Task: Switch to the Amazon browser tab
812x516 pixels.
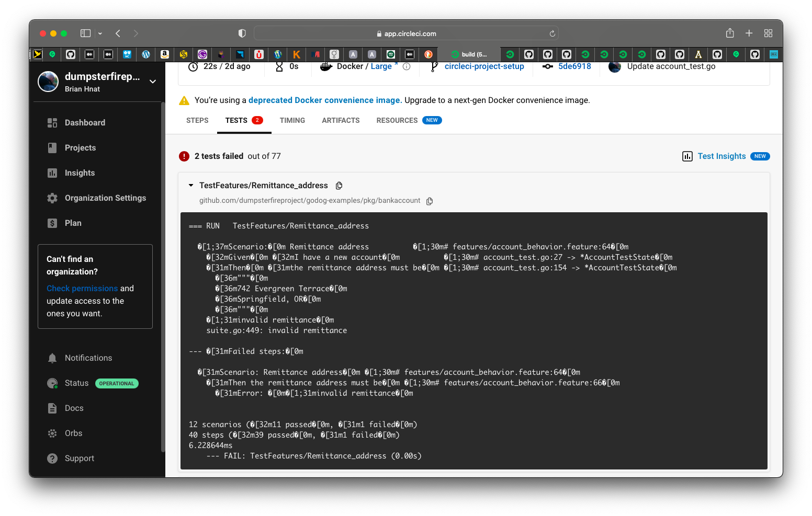Action: [x=165, y=54]
